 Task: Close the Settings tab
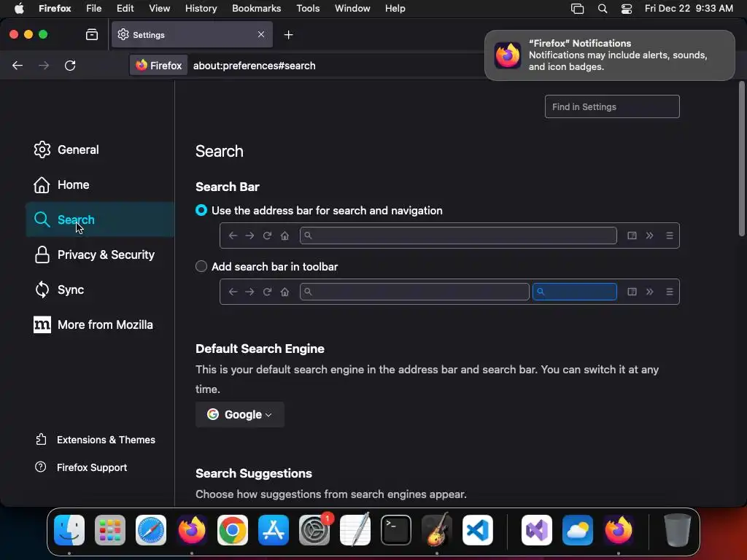pyautogui.click(x=261, y=34)
